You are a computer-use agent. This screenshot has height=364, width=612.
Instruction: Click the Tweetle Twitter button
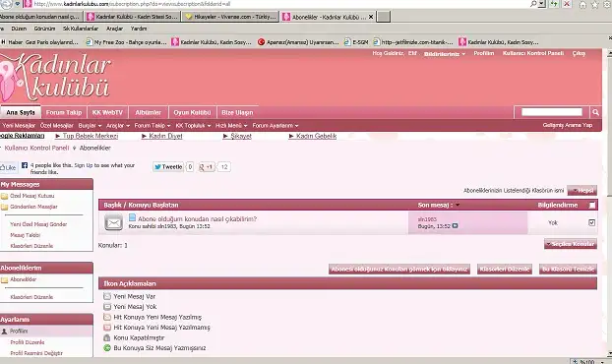(x=168, y=167)
